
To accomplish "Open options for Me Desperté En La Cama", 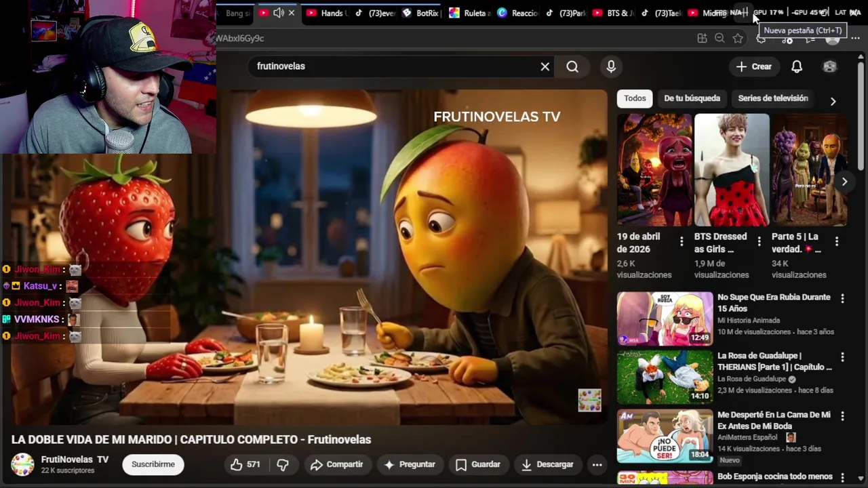I will [x=842, y=415].
